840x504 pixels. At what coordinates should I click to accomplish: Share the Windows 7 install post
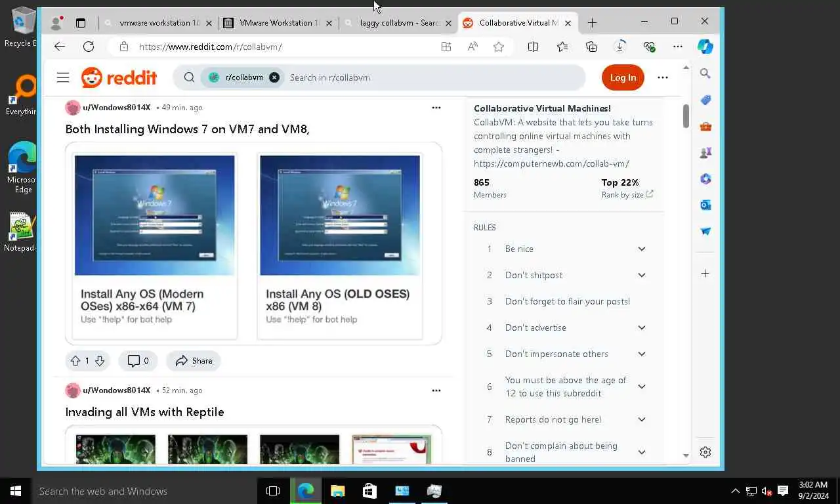point(194,361)
